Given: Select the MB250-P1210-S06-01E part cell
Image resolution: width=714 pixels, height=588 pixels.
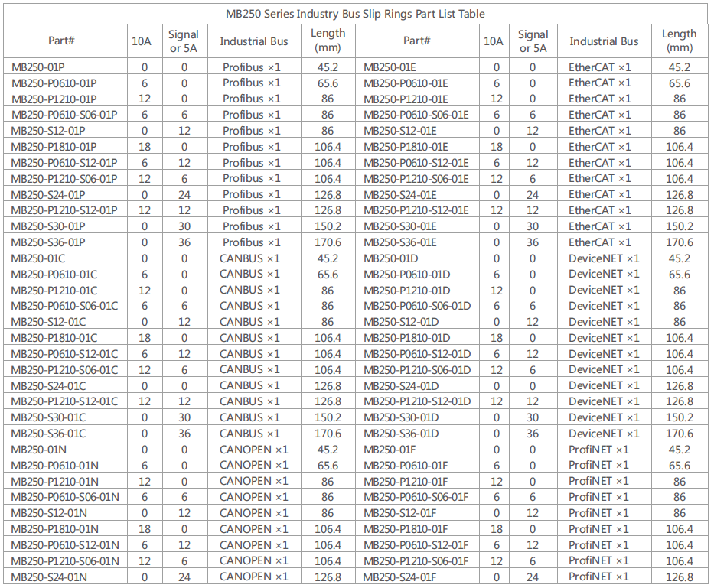Looking at the screenshot, I should click(x=416, y=179).
